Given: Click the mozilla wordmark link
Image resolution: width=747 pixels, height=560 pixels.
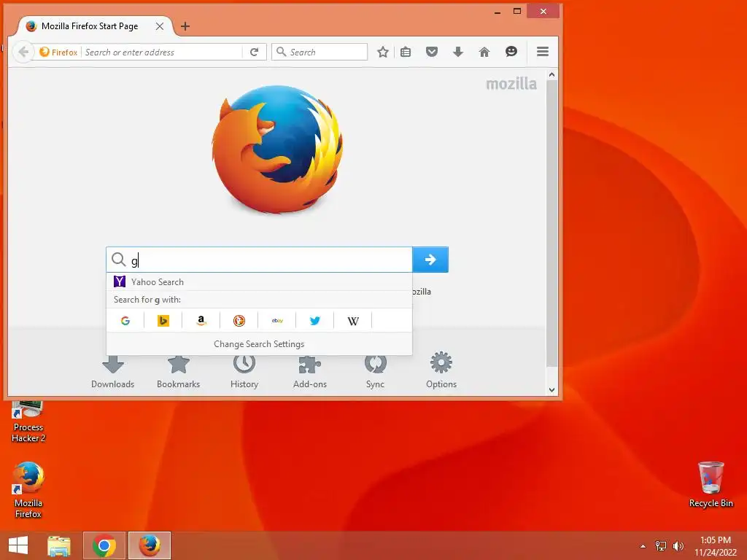Looking at the screenshot, I should click(x=511, y=84).
